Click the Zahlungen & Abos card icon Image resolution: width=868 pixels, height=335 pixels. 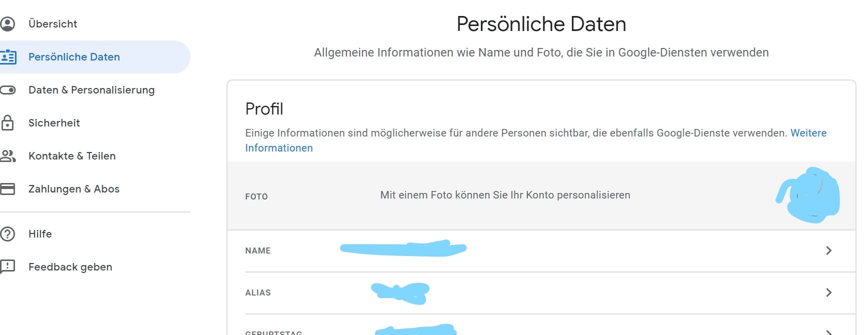point(8,189)
